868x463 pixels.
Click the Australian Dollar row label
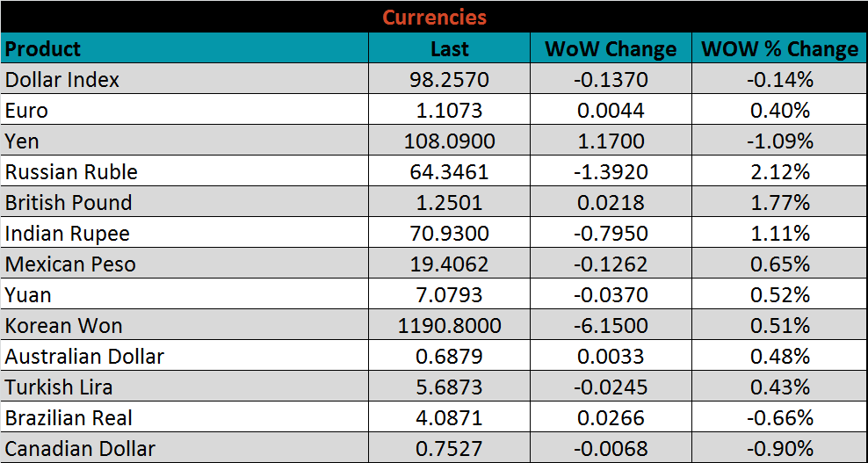[x=84, y=357]
